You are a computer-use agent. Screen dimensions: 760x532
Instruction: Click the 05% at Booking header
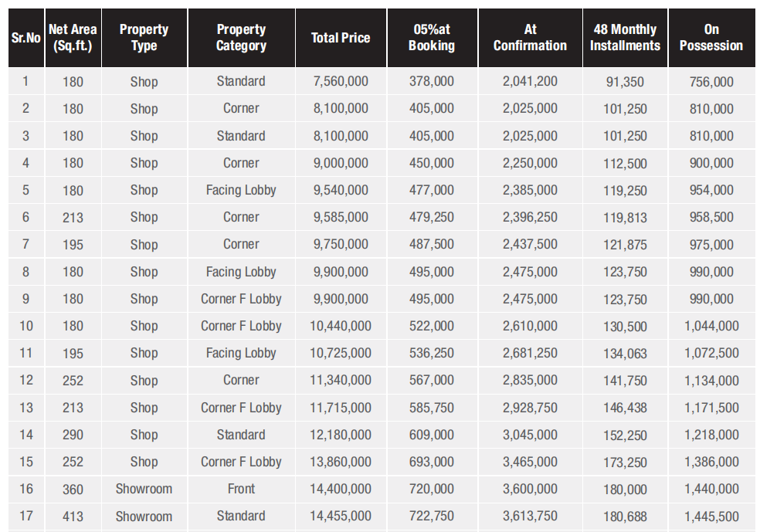coord(432,38)
